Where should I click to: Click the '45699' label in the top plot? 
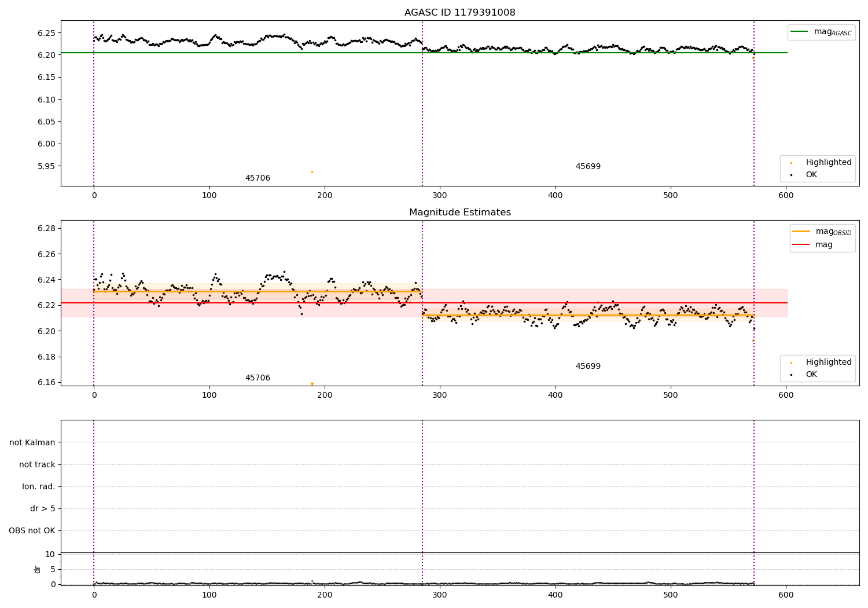point(588,167)
